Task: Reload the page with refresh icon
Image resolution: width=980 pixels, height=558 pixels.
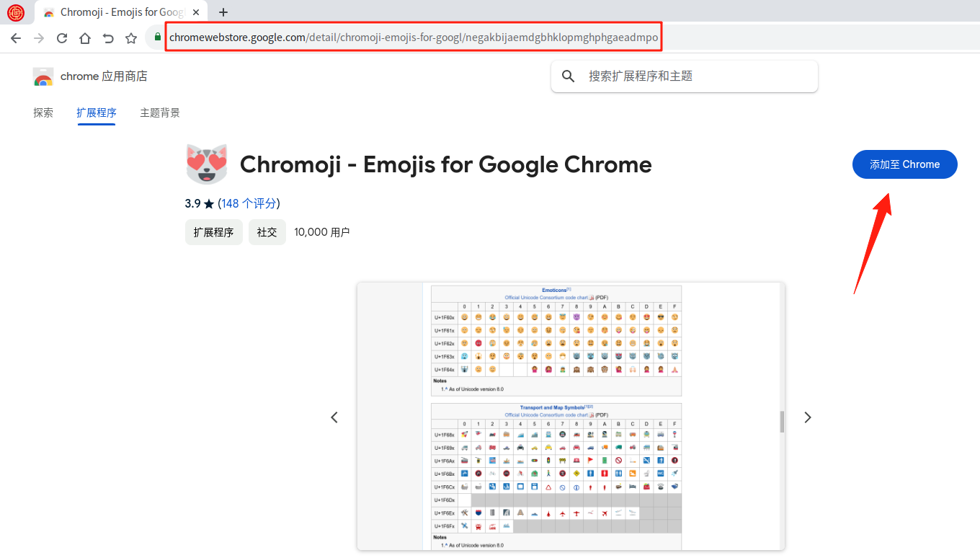Action: (x=62, y=38)
